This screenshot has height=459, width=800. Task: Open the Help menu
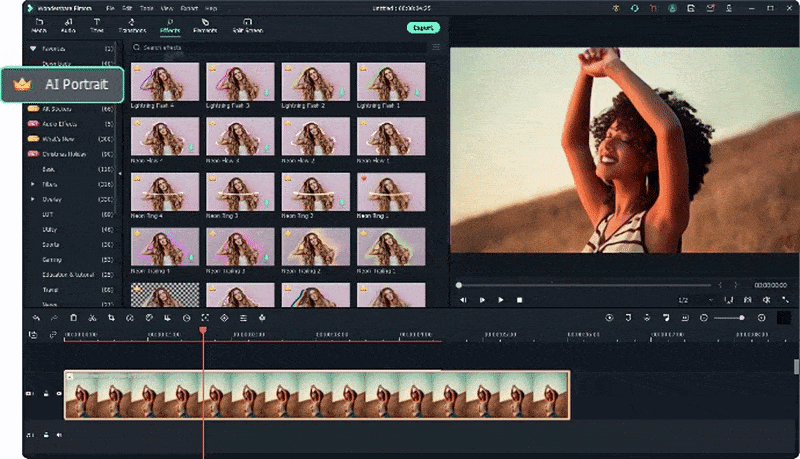(211, 9)
